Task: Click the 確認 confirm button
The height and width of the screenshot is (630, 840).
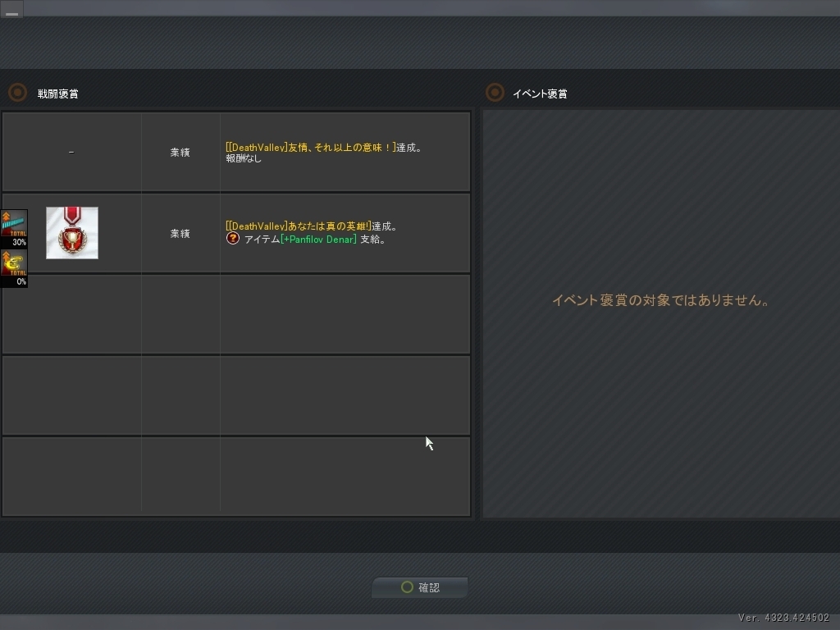Action: [420, 587]
